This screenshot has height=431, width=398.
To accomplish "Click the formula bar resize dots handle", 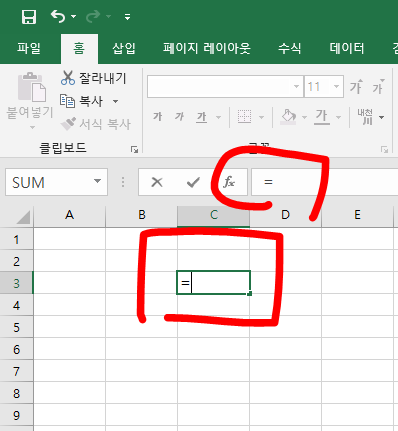I will [123, 182].
